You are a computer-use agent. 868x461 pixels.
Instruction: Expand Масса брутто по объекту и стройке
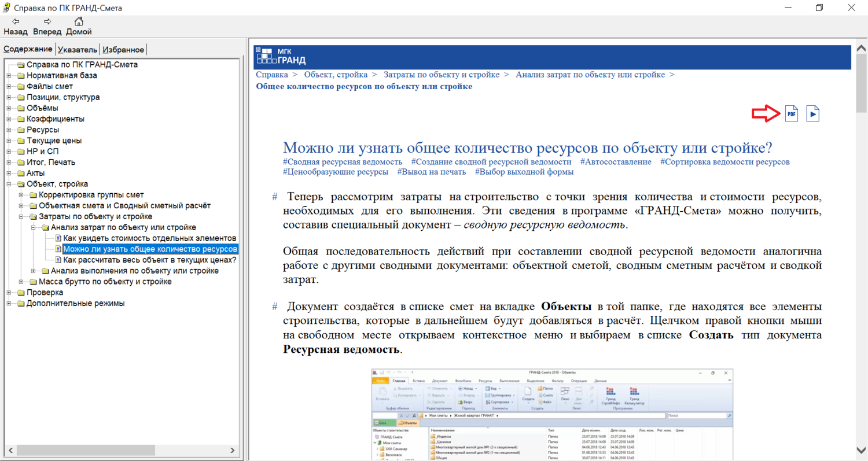21,282
